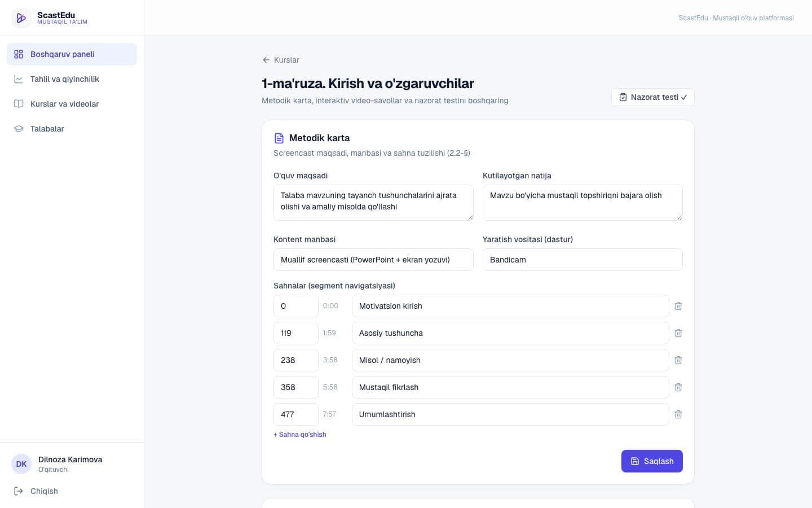This screenshot has height=508, width=812.
Task: Click the Metodik karta document icon
Action: pos(279,138)
